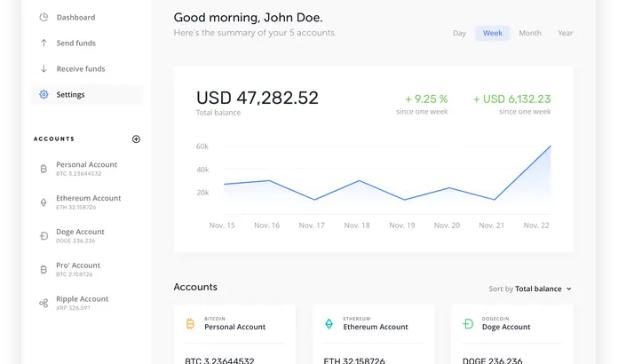Click the sidebar Doge Account coin icon
The height and width of the screenshot is (364, 618).
(x=44, y=236)
